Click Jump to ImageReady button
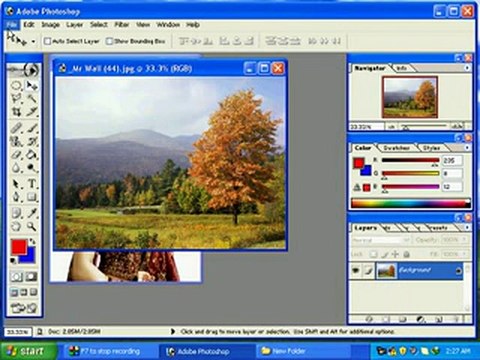This screenshot has width=480, height=360. pos(24,308)
